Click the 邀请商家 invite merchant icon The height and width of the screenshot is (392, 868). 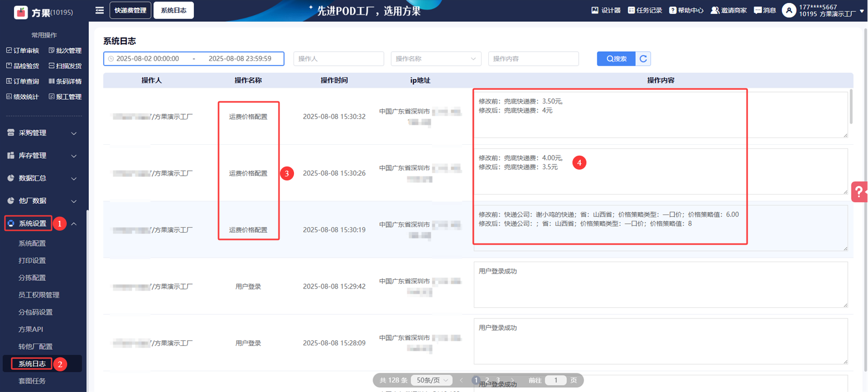point(715,10)
